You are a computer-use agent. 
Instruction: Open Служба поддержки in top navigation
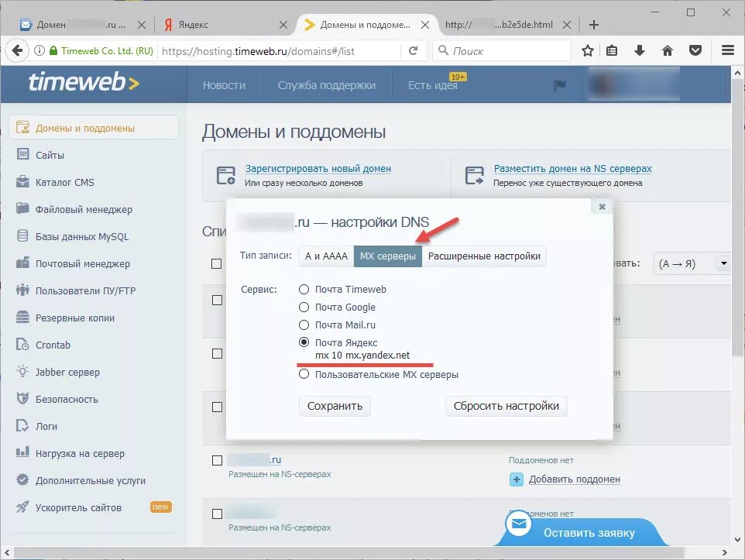pos(326,85)
